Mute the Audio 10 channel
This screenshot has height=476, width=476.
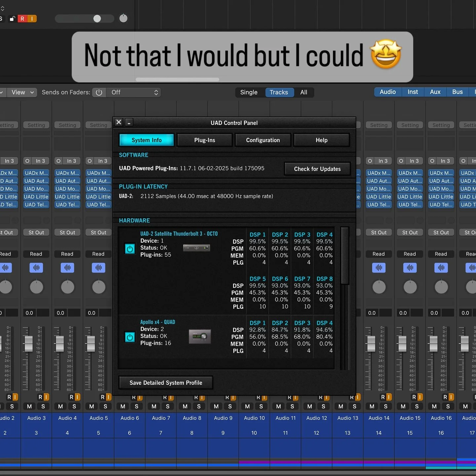click(x=247, y=406)
